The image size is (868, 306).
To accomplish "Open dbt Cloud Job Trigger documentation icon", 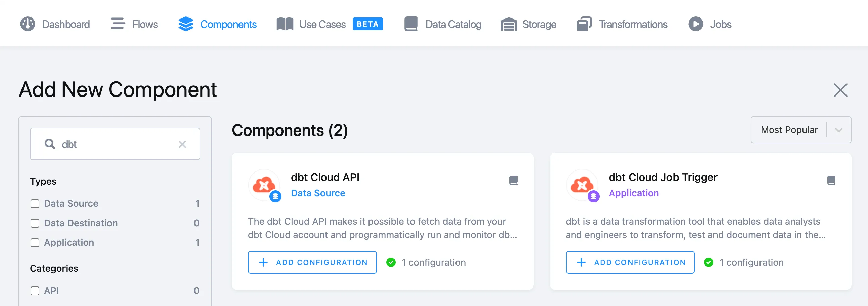I will tap(831, 180).
